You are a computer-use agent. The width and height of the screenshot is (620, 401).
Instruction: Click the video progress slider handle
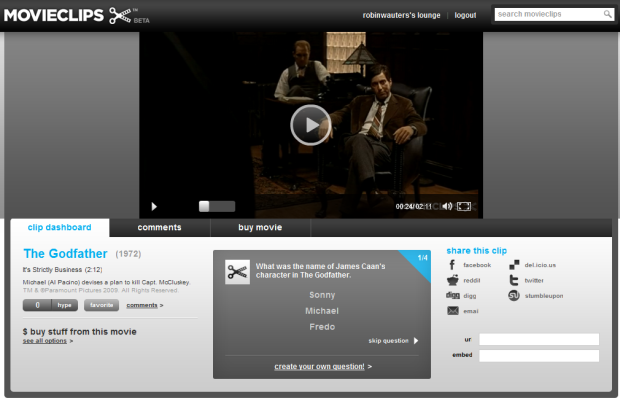point(204,206)
